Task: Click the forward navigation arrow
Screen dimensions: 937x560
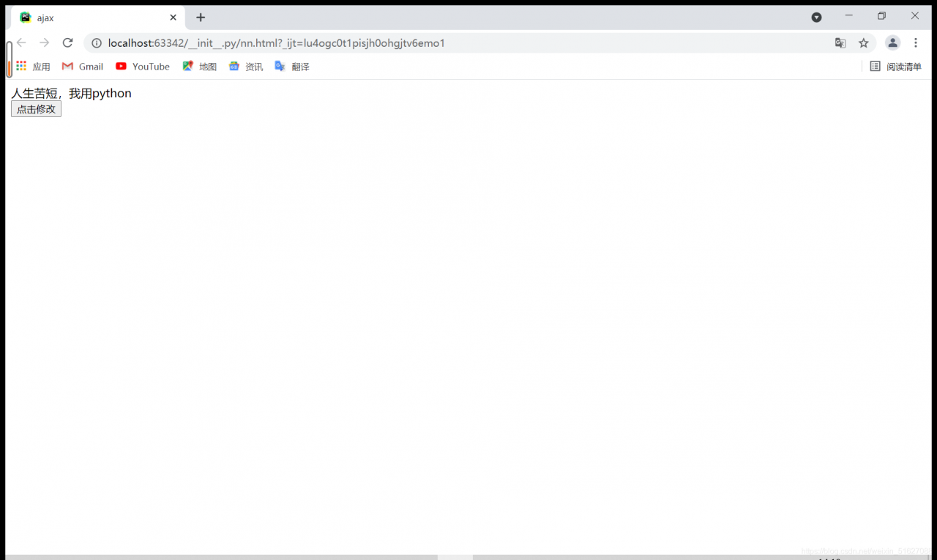Action: tap(45, 43)
